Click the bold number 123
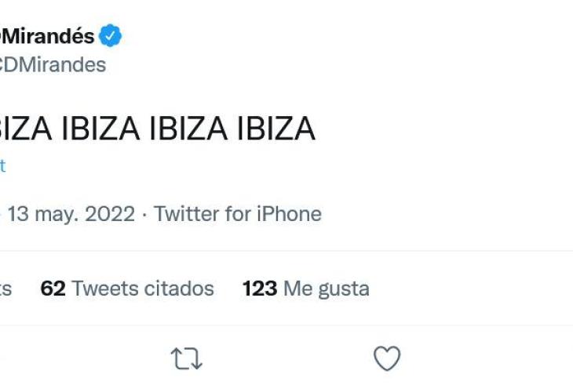This screenshot has width=573, height=392. click(260, 289)
